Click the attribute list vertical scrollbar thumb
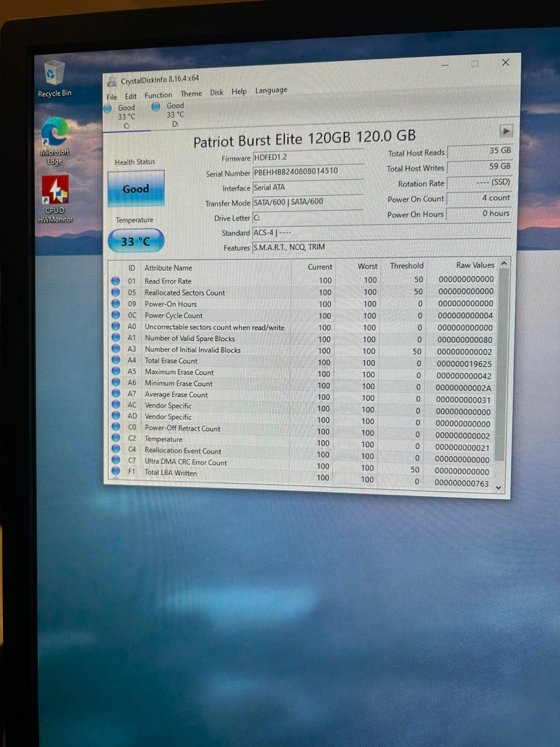560x747 pixels. pos(501,365)
